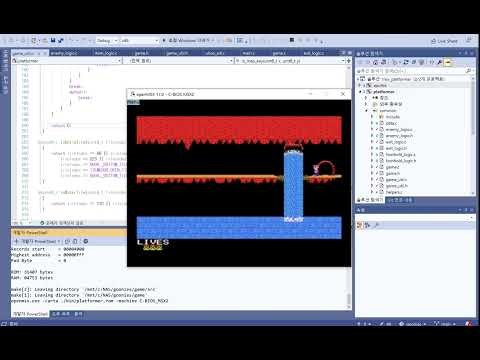Image resolution: width=480 pixels, height=360 pixels.
Task: Select enemy_logic.h in Solution Explorer
Action: pyautogui.click(x=399, y=136)
